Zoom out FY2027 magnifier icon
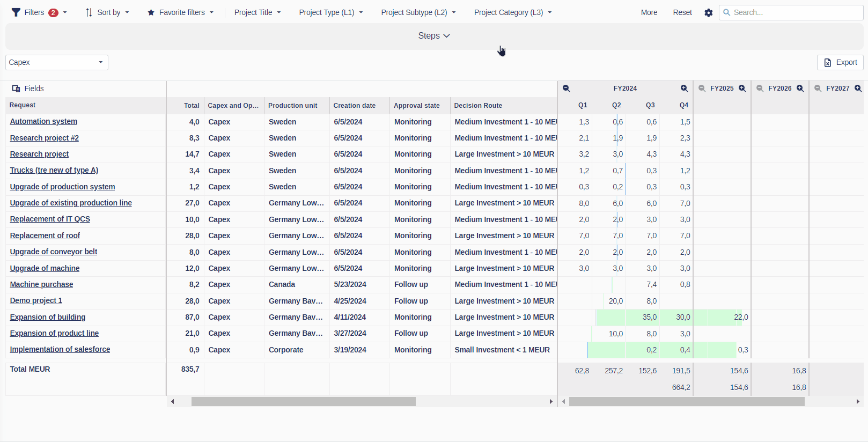 818,89
